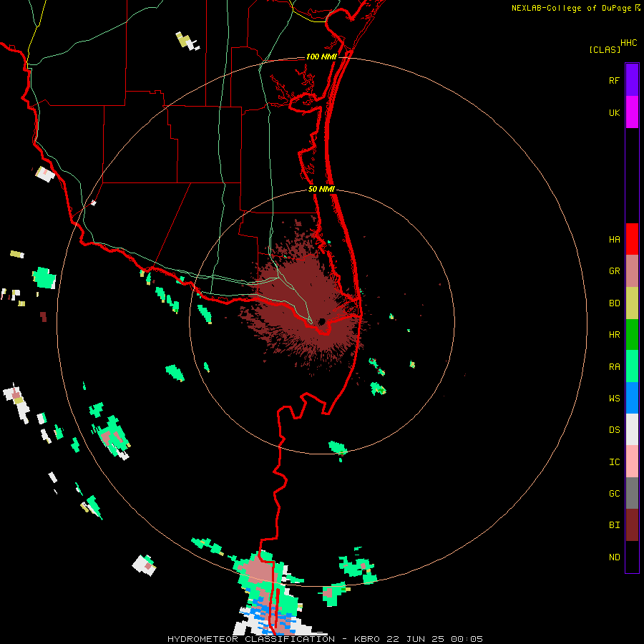Viewport: 644px width, 644px height.
Task: Select the WS blue legend swatch
Action: pyautogui.click(x=632, y=398)
